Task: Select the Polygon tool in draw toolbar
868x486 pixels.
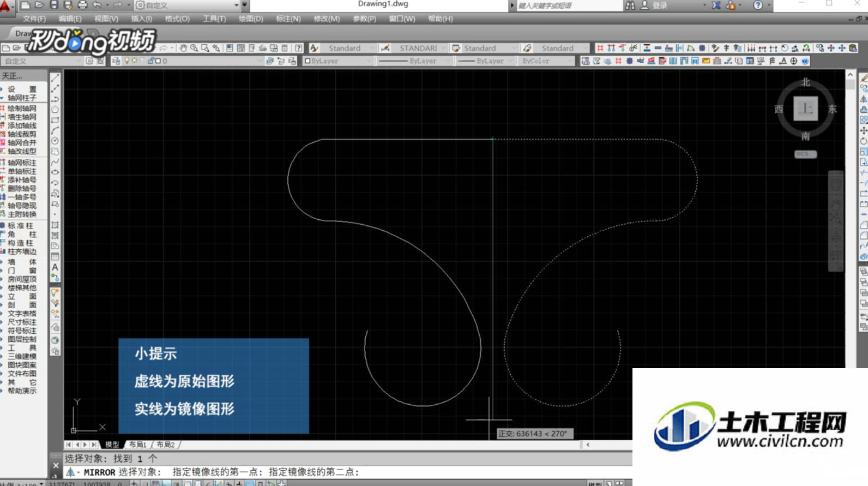Action: pos(55,109)
